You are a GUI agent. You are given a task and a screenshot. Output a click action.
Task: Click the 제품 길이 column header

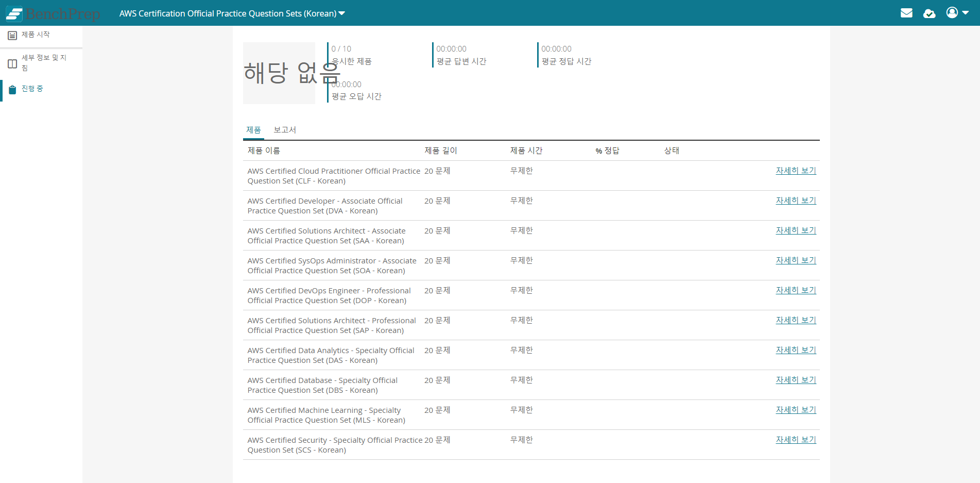coord(441,151)
